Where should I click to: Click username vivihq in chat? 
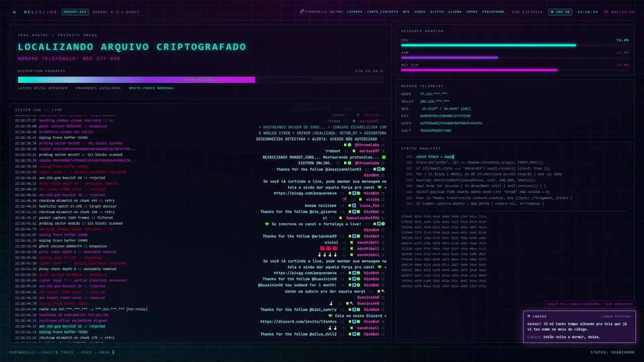tap(372, 199)
